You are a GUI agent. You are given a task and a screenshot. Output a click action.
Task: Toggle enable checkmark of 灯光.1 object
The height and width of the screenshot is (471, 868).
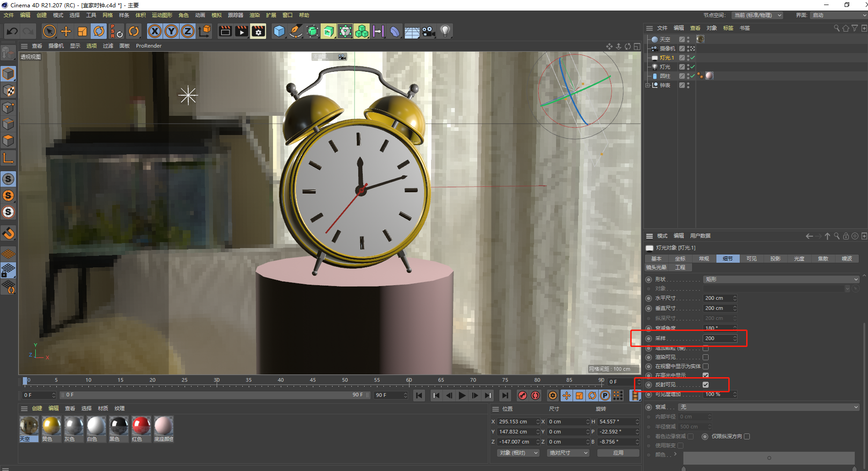click(693, 58)
